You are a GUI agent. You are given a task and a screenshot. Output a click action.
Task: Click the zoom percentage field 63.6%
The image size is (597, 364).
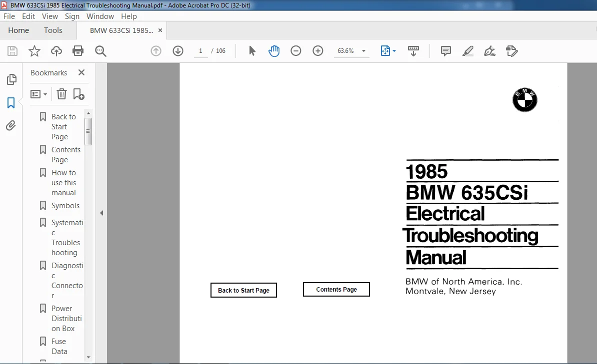pos(345,51)
